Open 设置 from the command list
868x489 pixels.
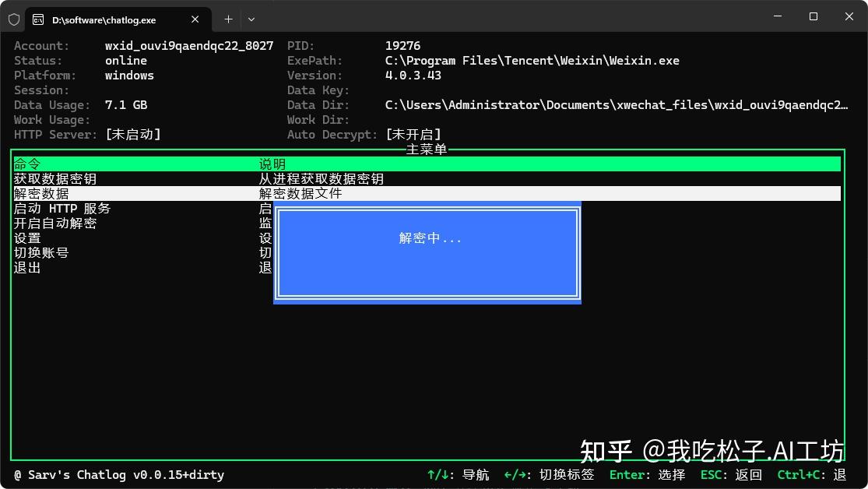click(x=27, y=237)
